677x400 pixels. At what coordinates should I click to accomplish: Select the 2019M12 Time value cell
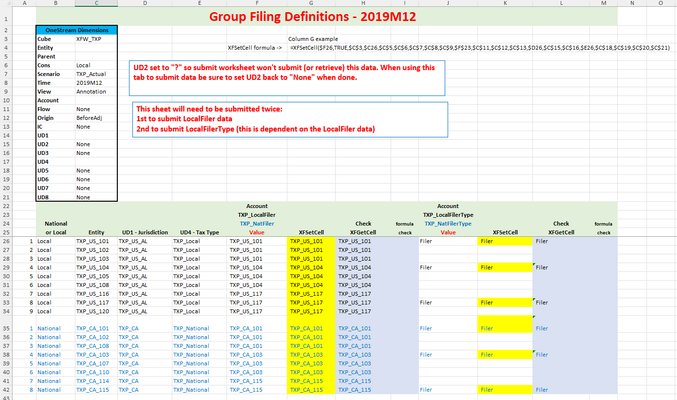(x=96, y=83)
